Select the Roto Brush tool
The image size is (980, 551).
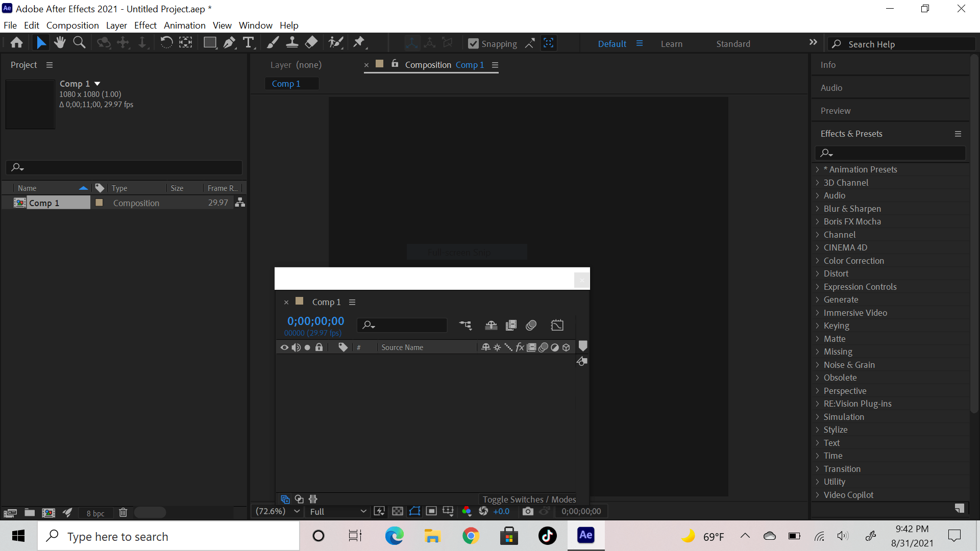point(336,43)
